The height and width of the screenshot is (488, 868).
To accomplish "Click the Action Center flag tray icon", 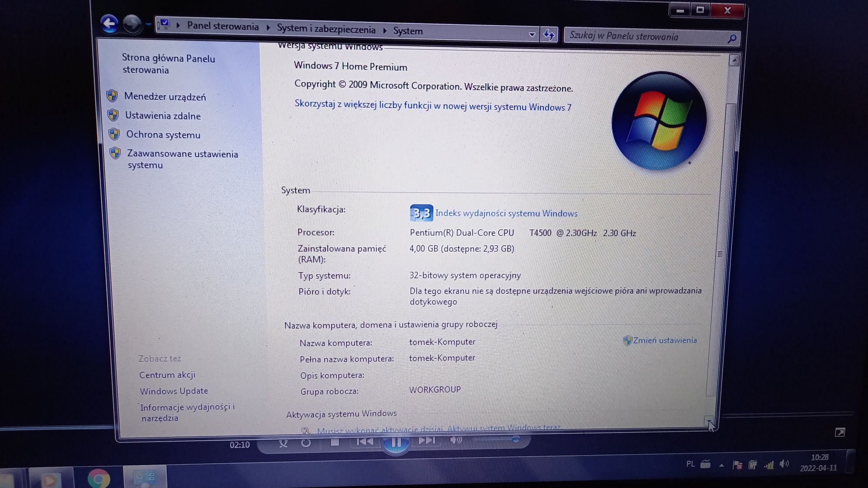I will pos(737,465).
